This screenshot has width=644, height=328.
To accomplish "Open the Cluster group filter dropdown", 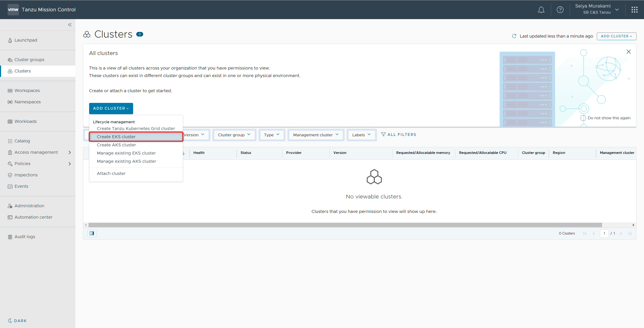I will pos(234,135).
